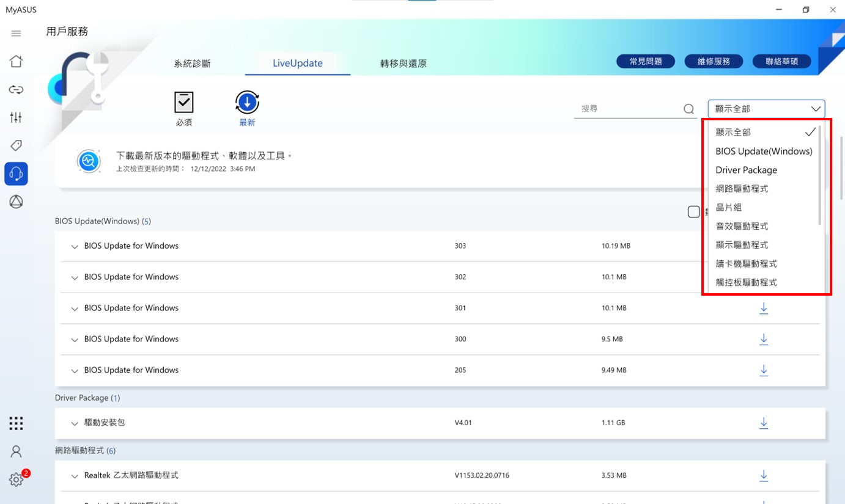
Task: Choose 網路驅動程式 in the filter list
Action: [764, 189]
